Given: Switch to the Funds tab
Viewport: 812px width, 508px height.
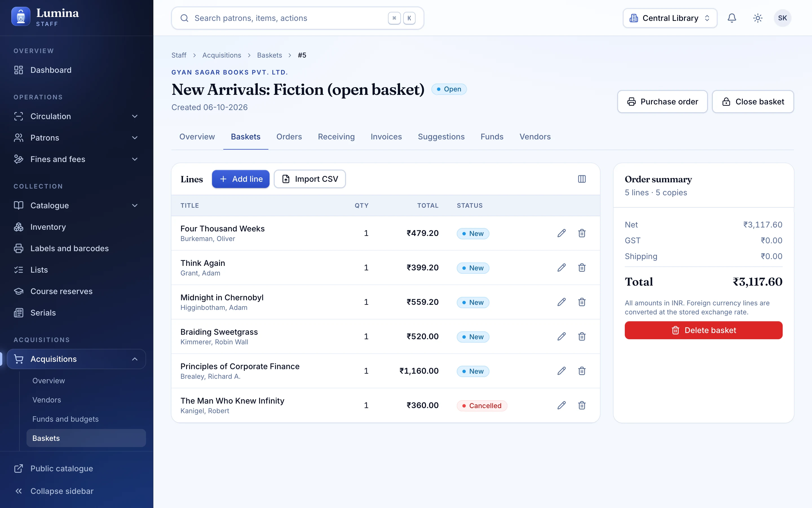Looking at the screenshot, I should [x=492, y=137].
